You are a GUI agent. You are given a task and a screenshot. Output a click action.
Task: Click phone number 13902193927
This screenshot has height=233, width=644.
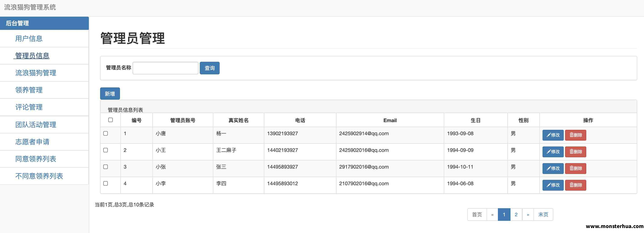283,133
